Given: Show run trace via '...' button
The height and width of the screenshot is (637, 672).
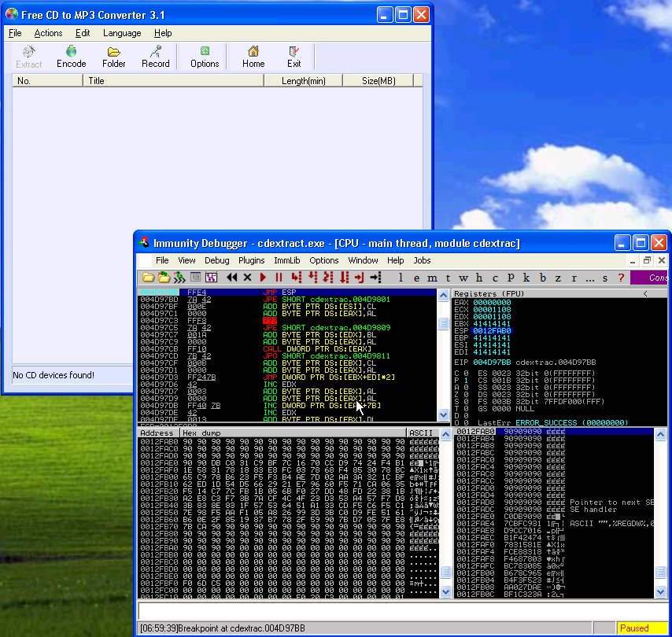Looking at the screenshot, I should (x=590, y=279).
